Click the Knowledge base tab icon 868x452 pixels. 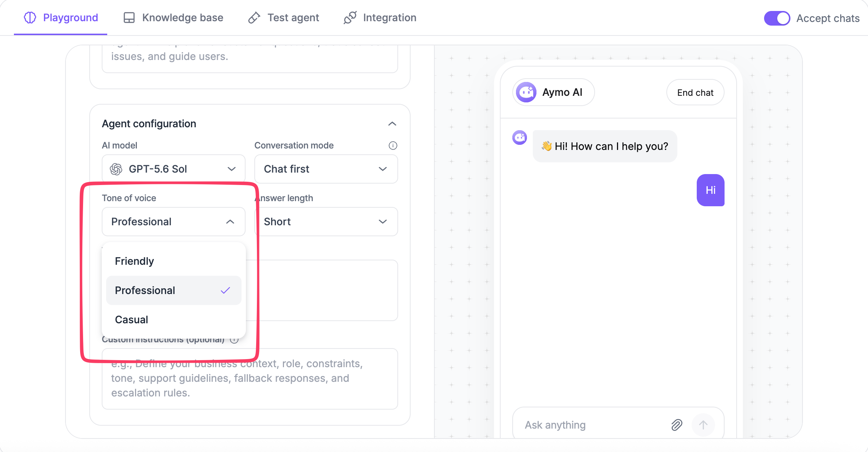pos(129,18)
